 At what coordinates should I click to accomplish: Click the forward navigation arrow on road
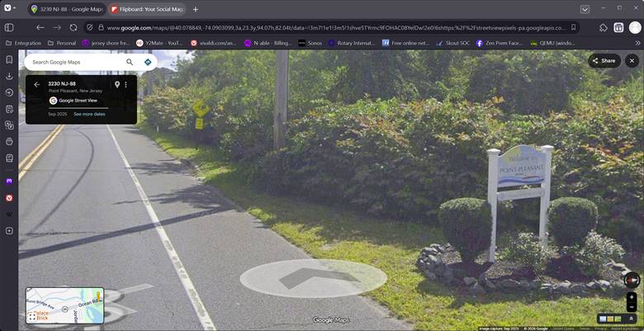(312, 277)
